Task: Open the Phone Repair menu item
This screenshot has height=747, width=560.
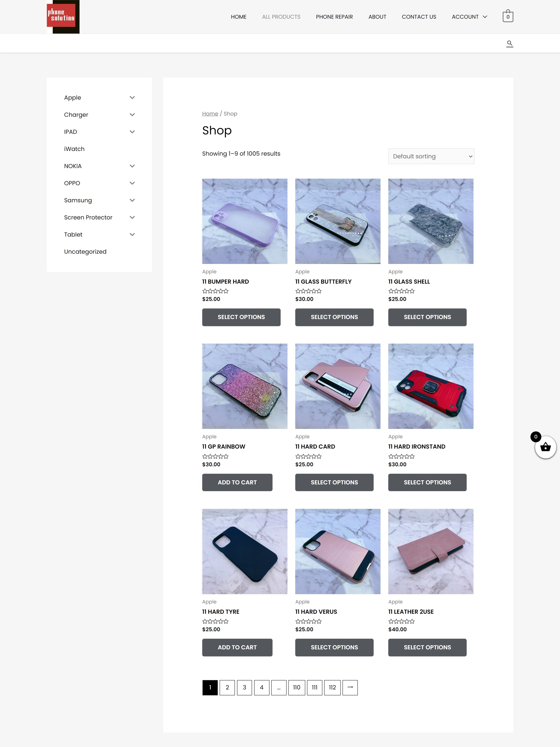Action: (x=334, y=17)
